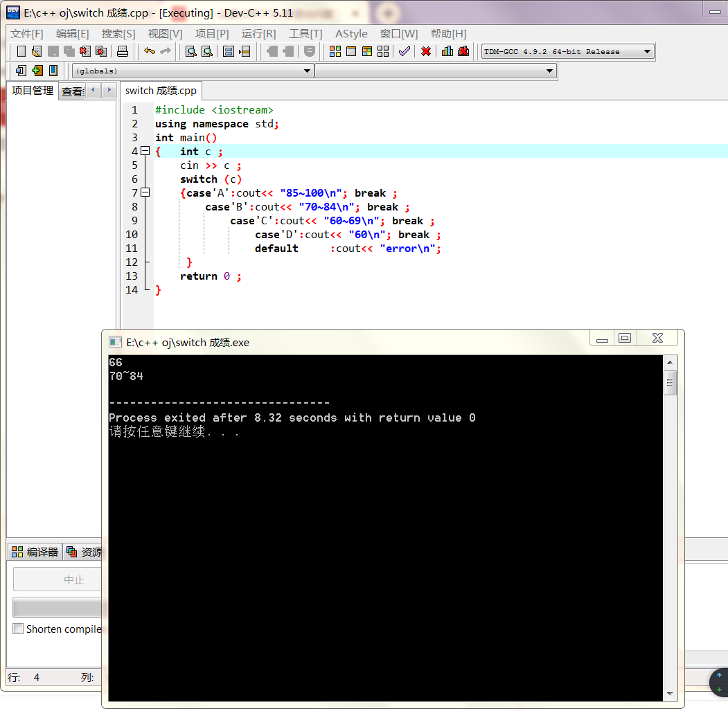728x711 pixels.
Task: Click the Go to line icon
Action: [245, 51]
